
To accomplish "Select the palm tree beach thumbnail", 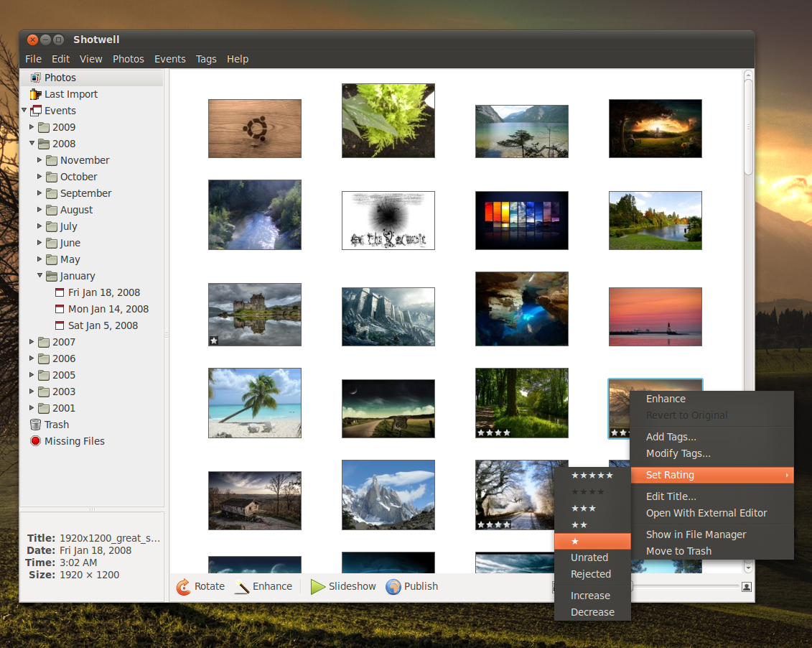I will 254,403.
